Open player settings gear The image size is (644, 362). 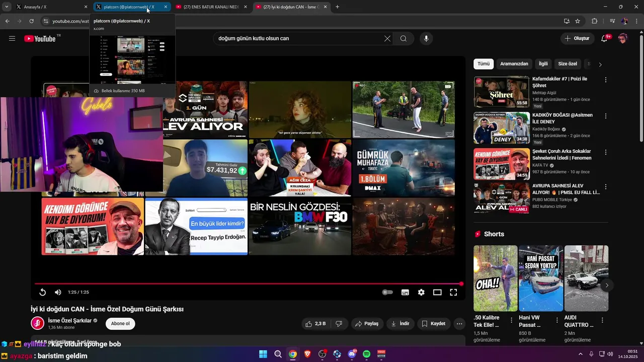421,292
